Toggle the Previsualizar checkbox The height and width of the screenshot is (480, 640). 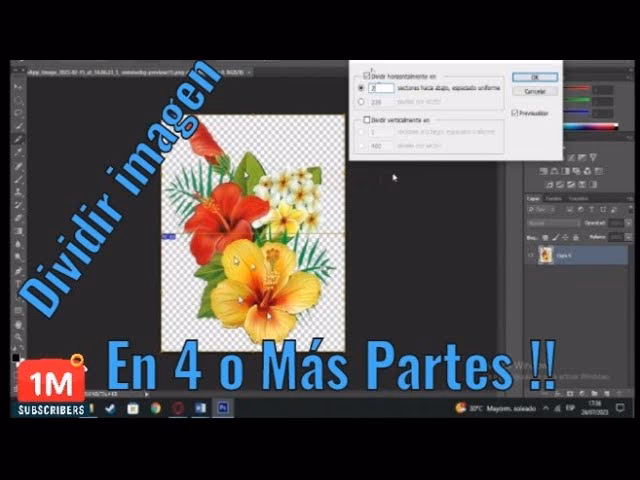(x=515, y=113)
